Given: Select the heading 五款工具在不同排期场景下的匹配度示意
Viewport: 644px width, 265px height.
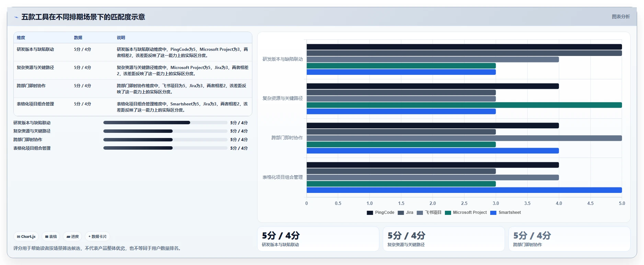Looking at the screenshot, I should point(83,17).
